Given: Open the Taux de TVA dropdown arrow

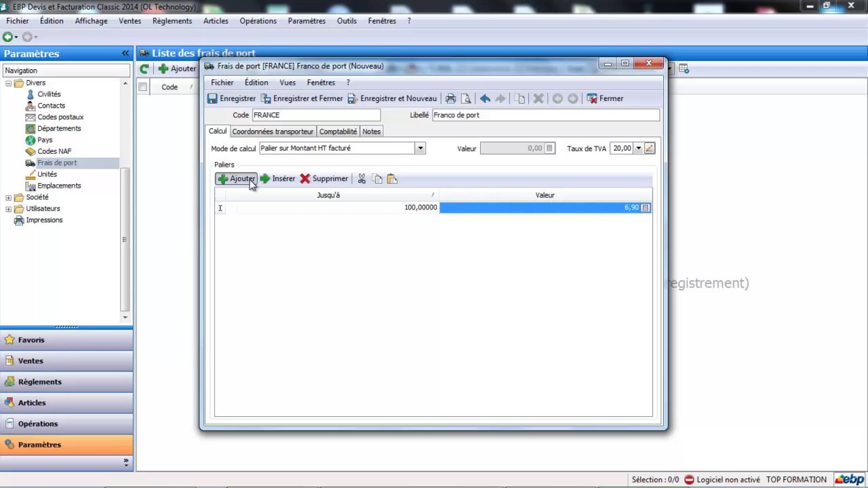Looking at the screenshot, I should [x=638, y=148].
